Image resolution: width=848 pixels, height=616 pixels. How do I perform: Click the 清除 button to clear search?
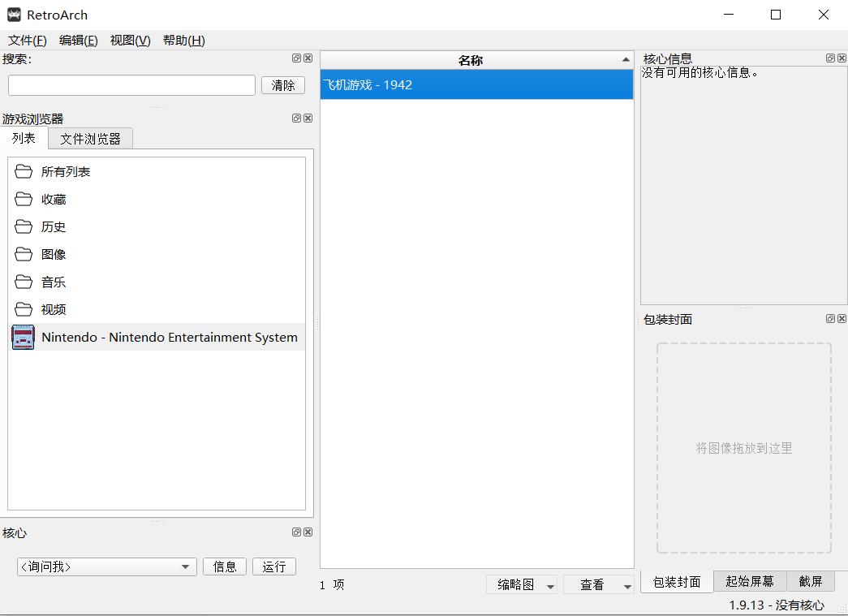click(x=282, y=84)
